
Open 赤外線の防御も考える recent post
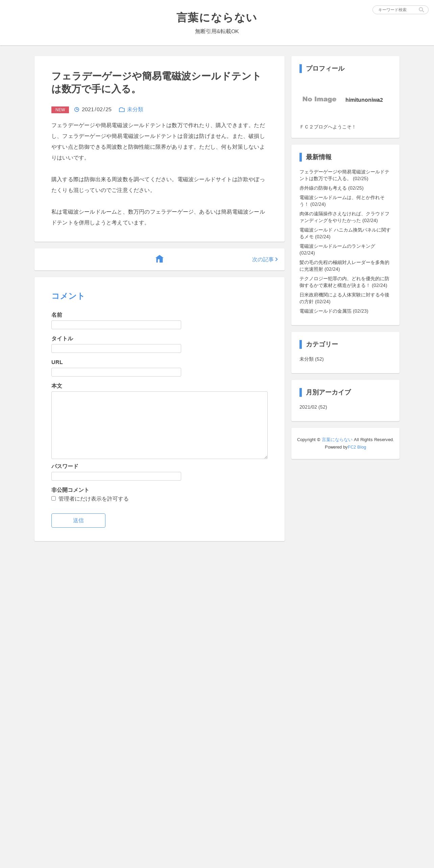(331, 188)
